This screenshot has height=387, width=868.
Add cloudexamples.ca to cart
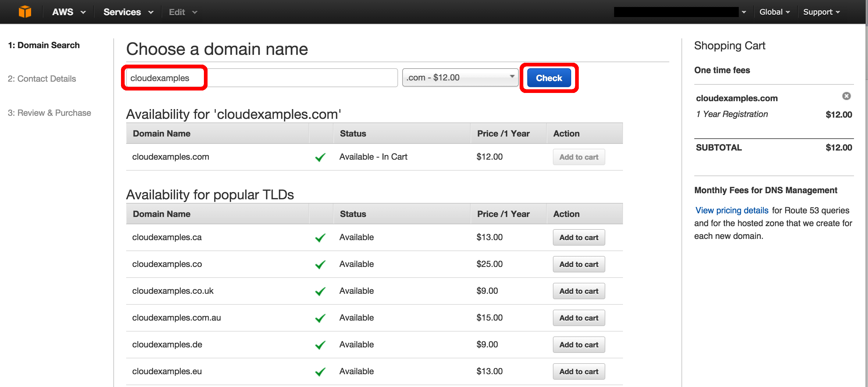[x=578, y=237]
